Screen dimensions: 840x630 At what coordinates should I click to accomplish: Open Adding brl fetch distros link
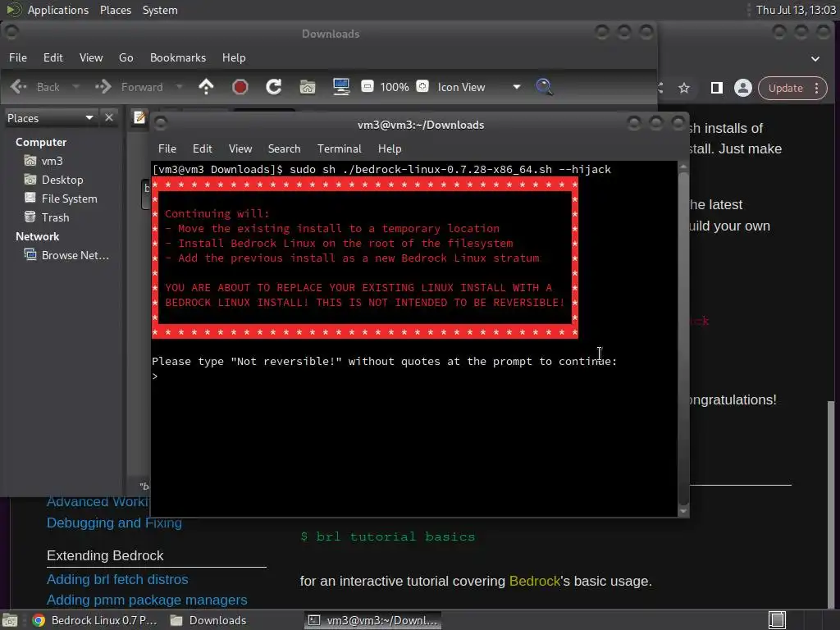click(117, 579)
